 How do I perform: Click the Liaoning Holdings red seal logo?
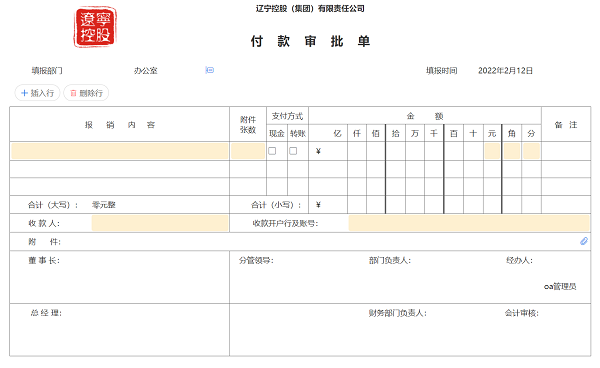click(x=95, y=27)
